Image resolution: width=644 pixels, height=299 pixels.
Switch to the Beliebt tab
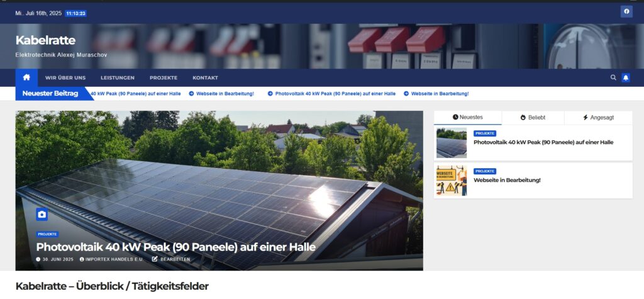[533, 118]
